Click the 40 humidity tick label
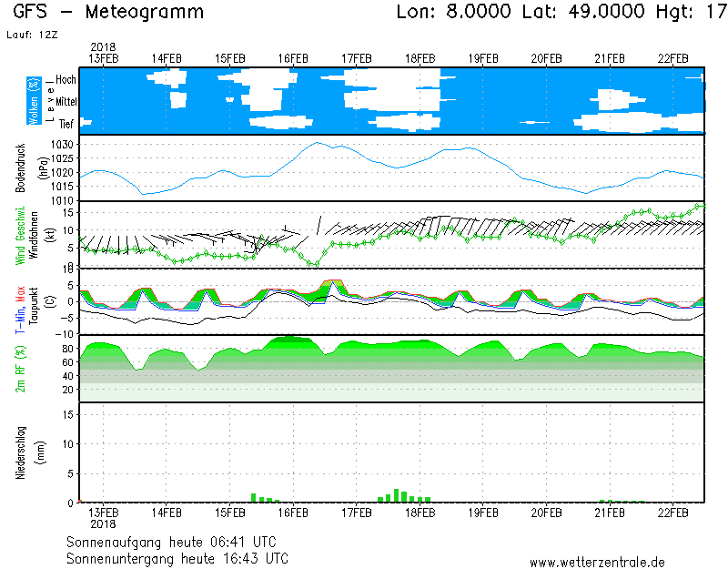 tap(67, 376)
